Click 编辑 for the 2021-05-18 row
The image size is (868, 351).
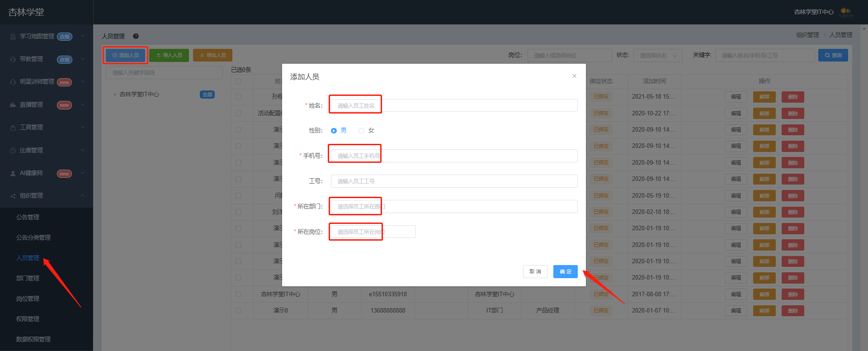pyautogui.click(x=736, y=97)
